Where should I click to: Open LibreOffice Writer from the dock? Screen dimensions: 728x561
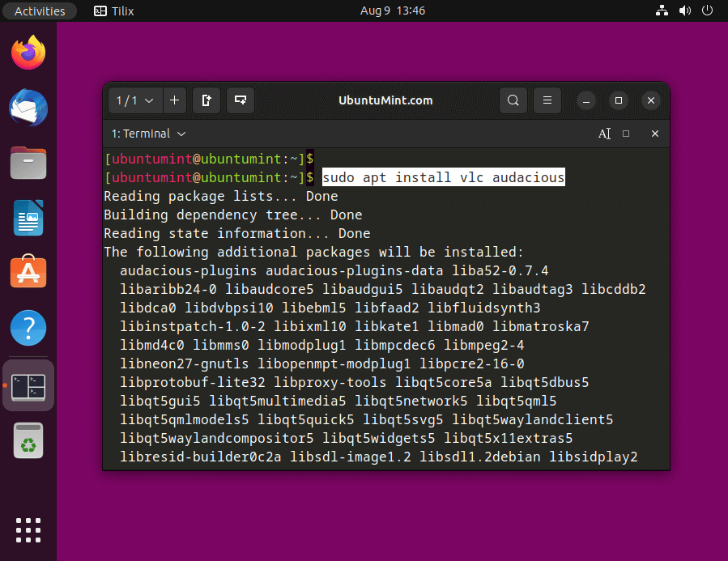[28, 218]
